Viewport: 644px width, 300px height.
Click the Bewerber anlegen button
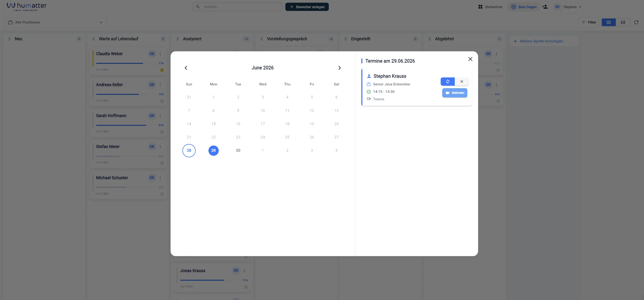click(x=307, y=7)
